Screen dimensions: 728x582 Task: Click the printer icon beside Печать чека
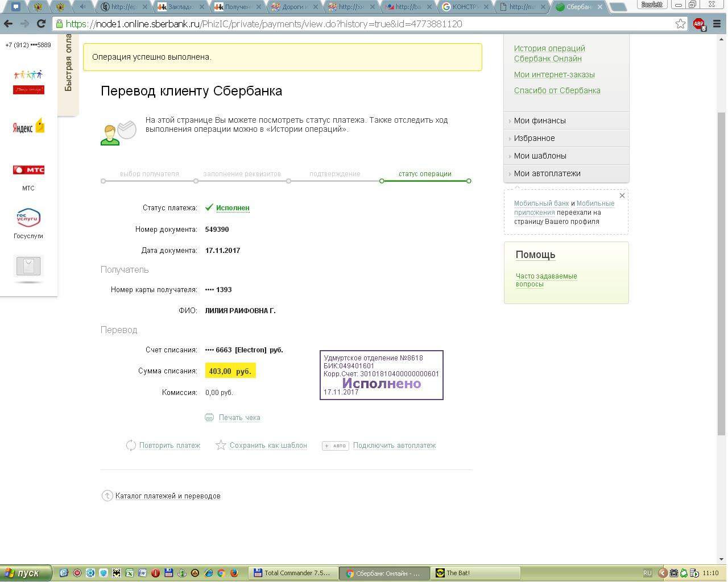[x=209, y=417]
